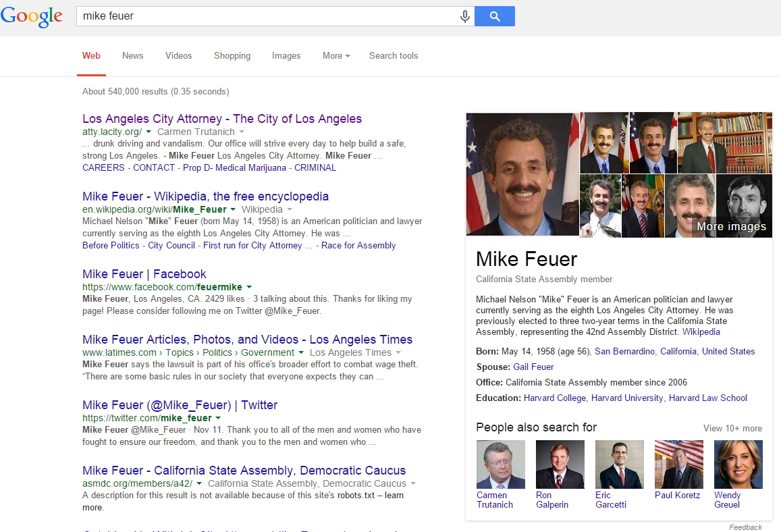Expand green arrow next to atty.lacity.org
This screenshot has height=532, width=781.
tap(149, 132)
